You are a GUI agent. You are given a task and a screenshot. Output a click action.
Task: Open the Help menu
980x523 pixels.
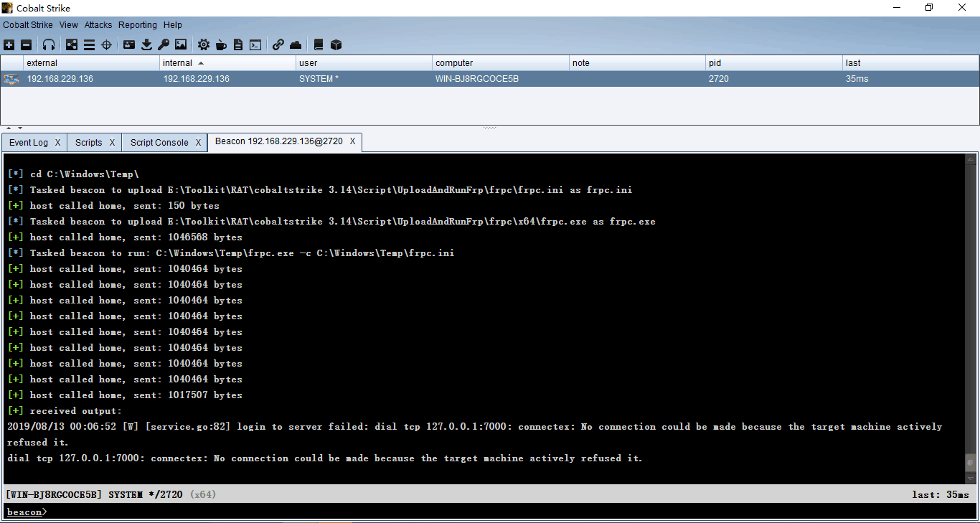click(173, 25)
